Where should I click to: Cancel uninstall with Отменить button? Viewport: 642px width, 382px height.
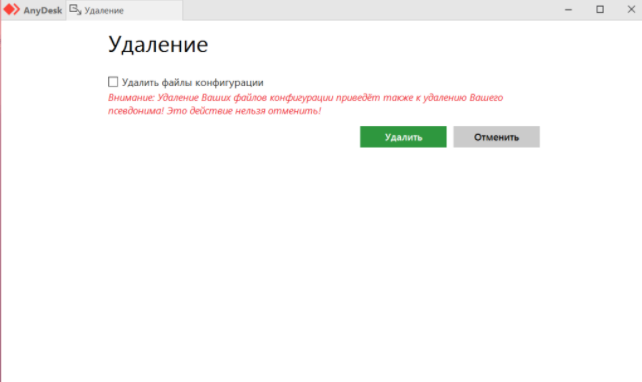coord(496,137)
